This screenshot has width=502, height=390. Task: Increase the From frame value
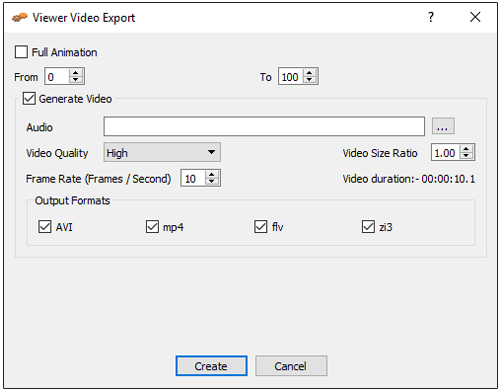(76, 73)
